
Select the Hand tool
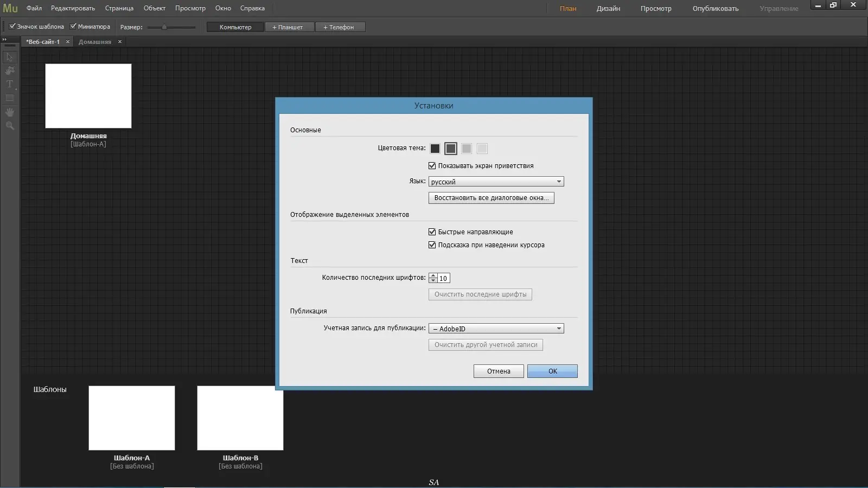tap(9, 112)
